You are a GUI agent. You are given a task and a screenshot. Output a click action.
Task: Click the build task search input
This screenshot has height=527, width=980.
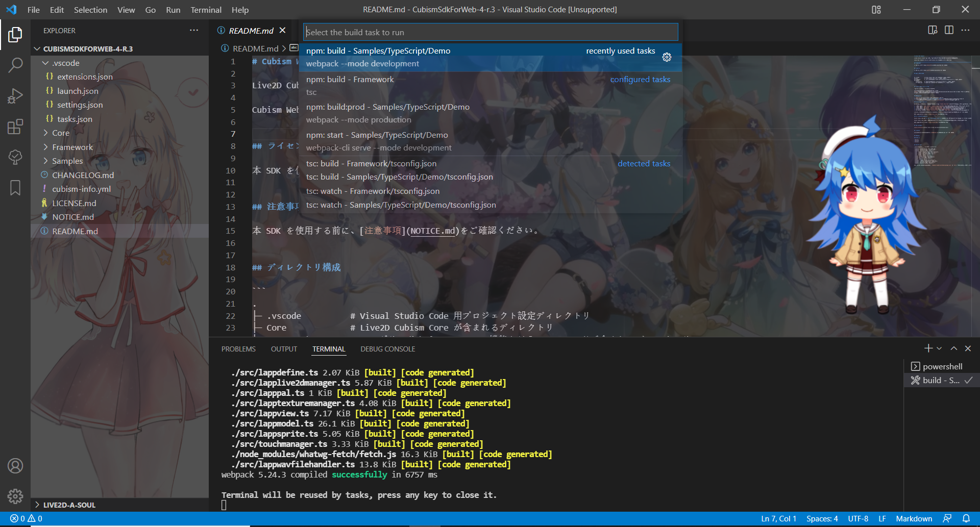point(490,32)
